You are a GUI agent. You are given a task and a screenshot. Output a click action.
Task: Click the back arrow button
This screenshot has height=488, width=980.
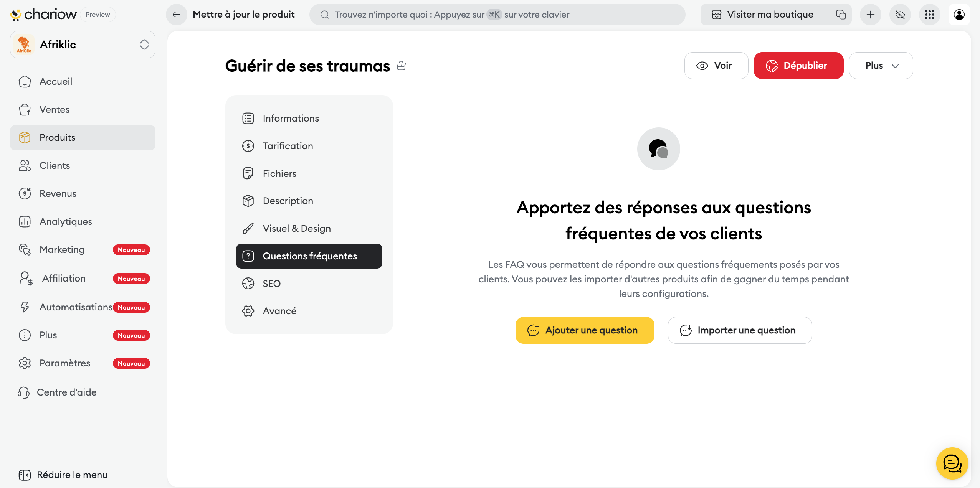177,15
